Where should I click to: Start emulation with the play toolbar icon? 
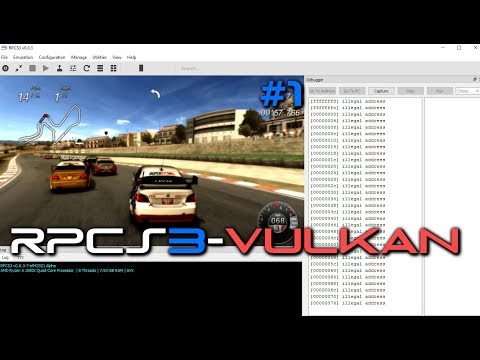pyautogui.click(x=46, y=68)
